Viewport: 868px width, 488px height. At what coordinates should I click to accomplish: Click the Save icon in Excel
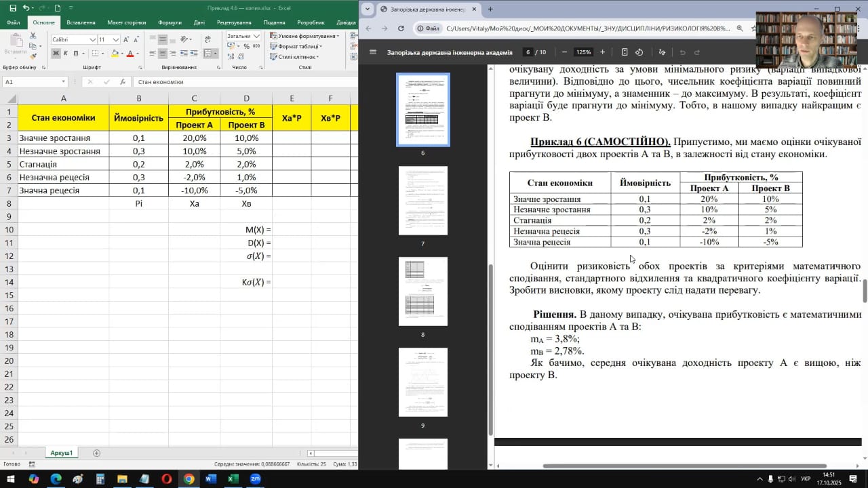pyautogui.click(x=12, y=8)
